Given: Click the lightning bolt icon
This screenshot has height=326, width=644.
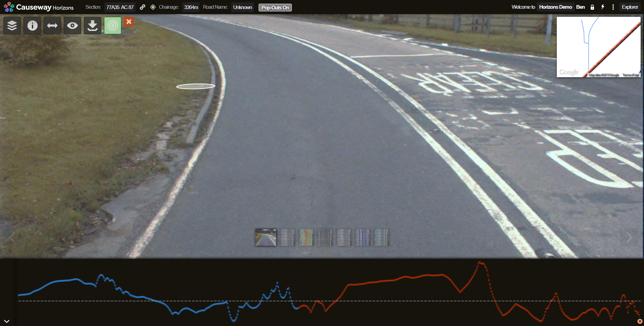Looking at the screenshot, I should point(603,7).
